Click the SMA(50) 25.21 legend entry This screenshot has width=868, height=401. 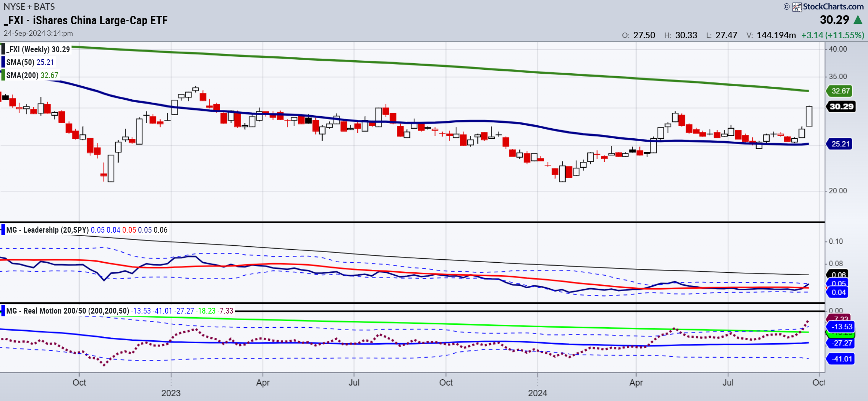coord(30,62)
